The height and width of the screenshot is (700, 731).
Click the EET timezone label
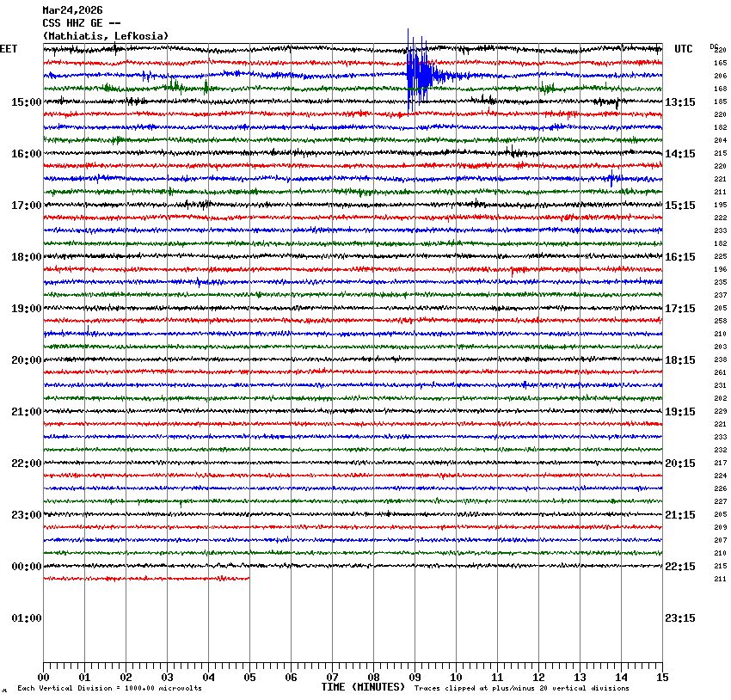click(x=9, y=49)
